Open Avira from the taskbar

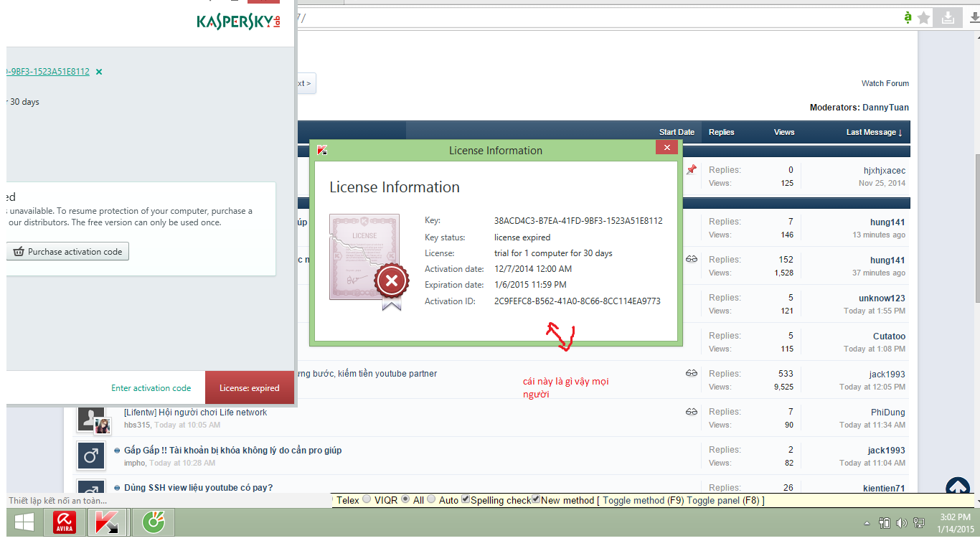click(x=65, y=522)
